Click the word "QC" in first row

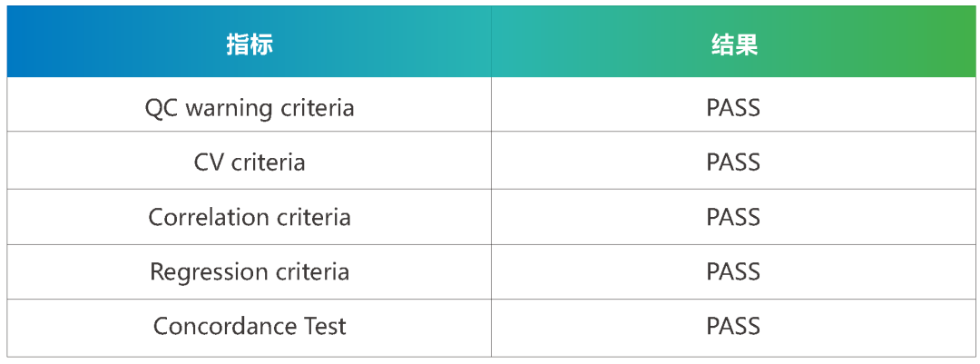(x=162, y=108)
